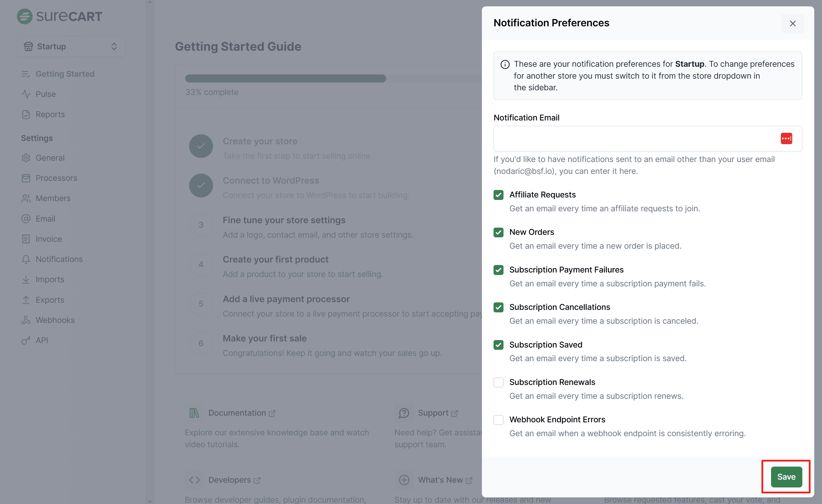The width and height of the screenshot is (822, 504).
Task: Enable Webhook Endpoint Errors notifications
Action: (x=499, y=420)
